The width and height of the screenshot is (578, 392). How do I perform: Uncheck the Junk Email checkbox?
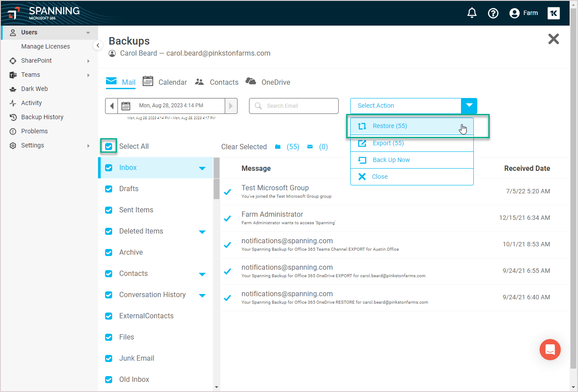coord(109,358)
